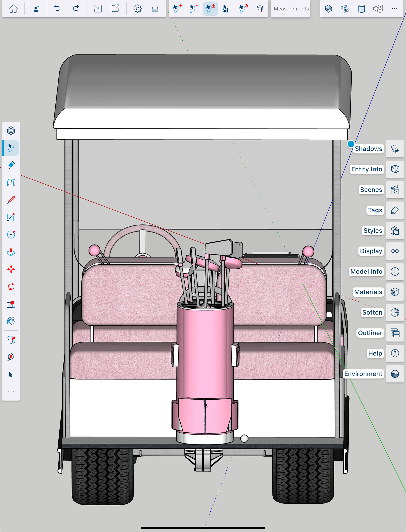Screen dimensions: 406x532
Task: Enable add-to-selection select mode
Action: (177, 9)
